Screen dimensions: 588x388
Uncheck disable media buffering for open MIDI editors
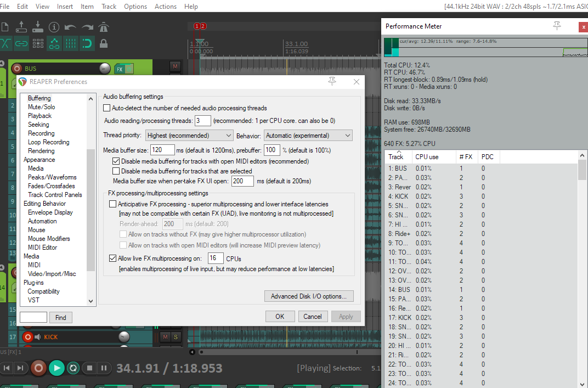(116, 161)
